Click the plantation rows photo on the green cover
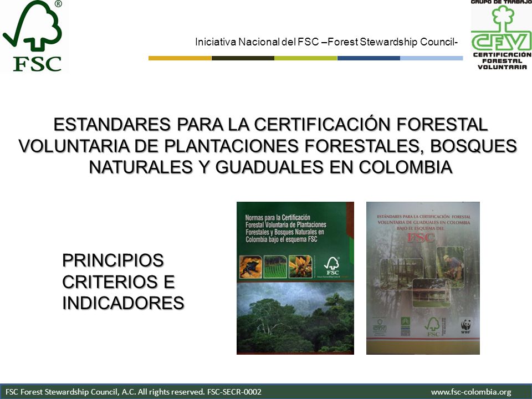This screenshot has height=399, width=532. tap(275, 267)
